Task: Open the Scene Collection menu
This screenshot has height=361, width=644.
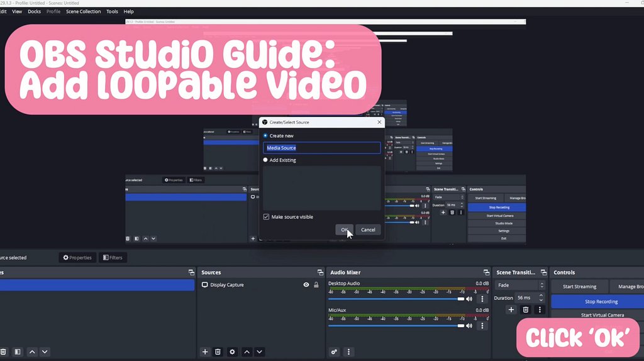Action: pos(83,11)
